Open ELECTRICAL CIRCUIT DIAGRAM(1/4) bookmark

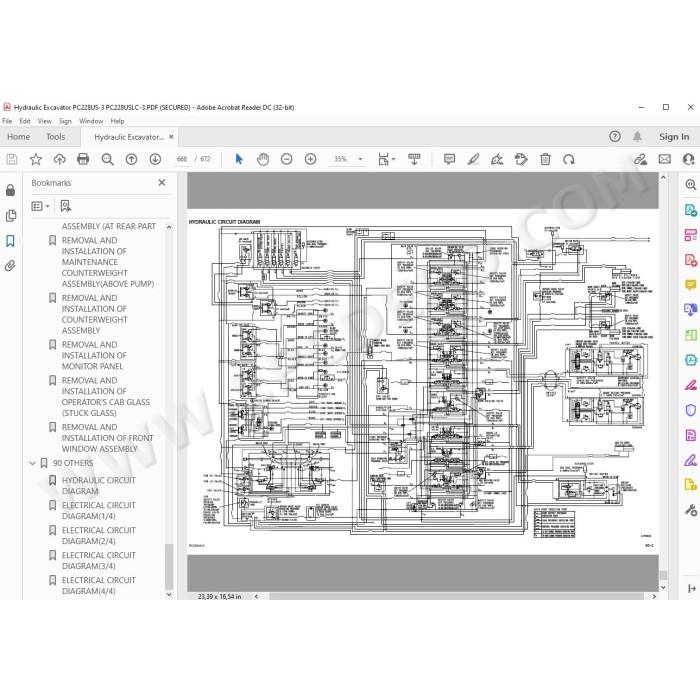point(98,511)
